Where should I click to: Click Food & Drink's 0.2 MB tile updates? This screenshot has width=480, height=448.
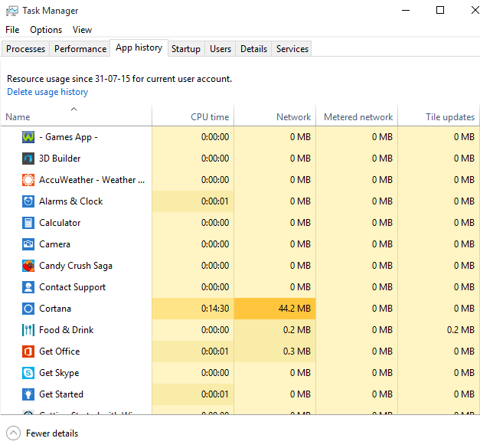(x=461, y=330)
